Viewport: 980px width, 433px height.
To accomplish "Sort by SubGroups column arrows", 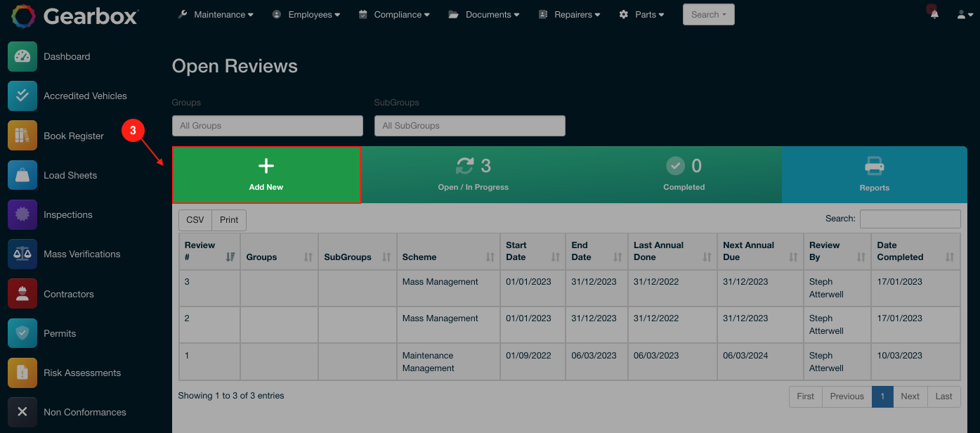I will pos(386,257).
